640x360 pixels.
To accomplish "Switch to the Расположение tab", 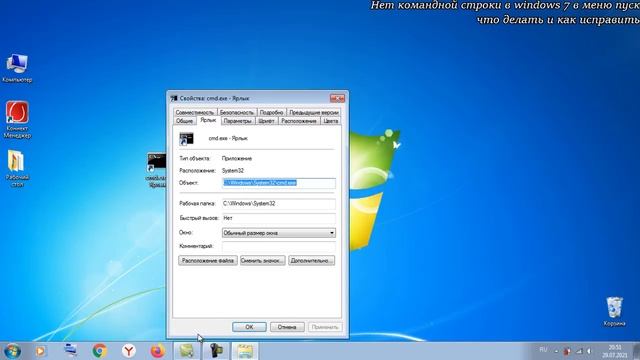I will coord(299,121).
